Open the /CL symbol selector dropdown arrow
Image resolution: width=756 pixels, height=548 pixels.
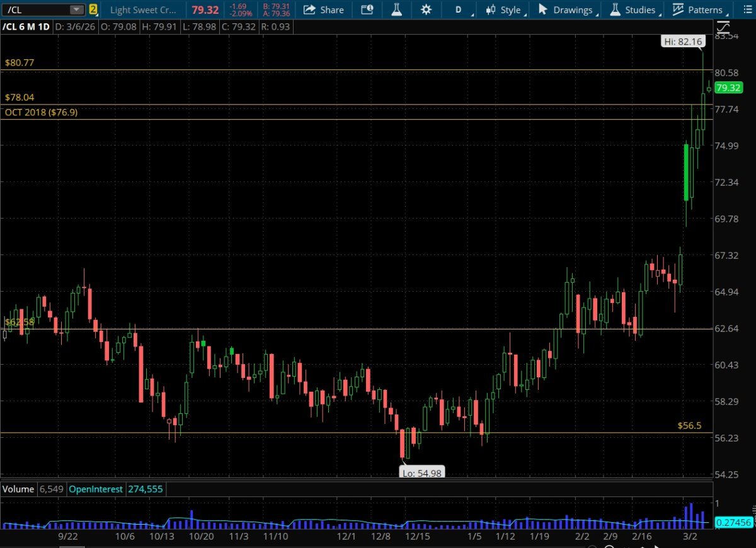[x=76, y=9]
